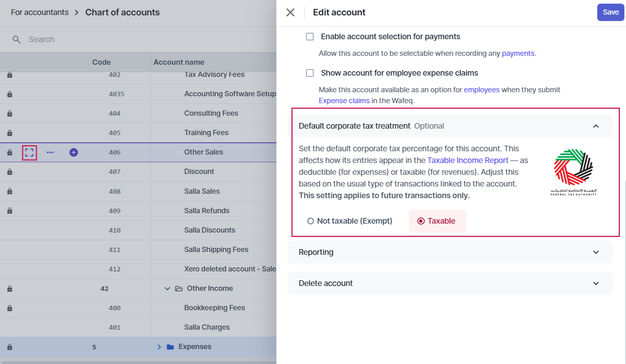Collapse the Other Income group chevron
This screenshot has height=364, width=626.
(x=167, y=289)
